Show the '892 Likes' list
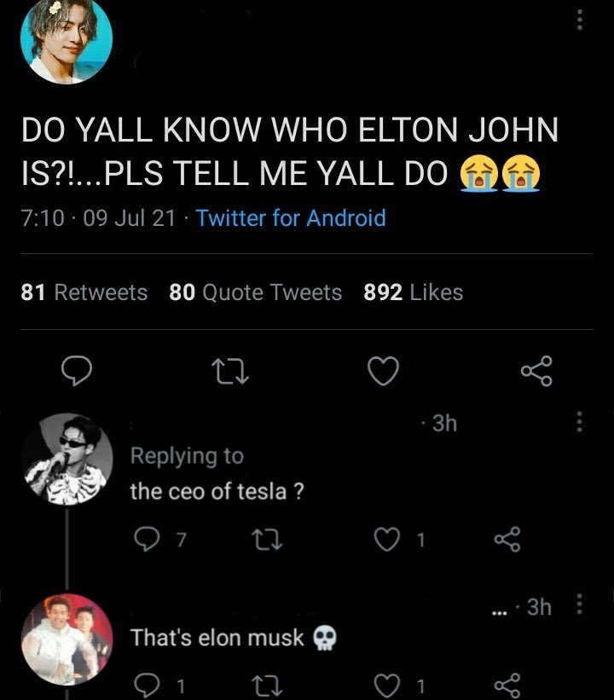This screenshot has width=614, height=700. tap(413, 292)
